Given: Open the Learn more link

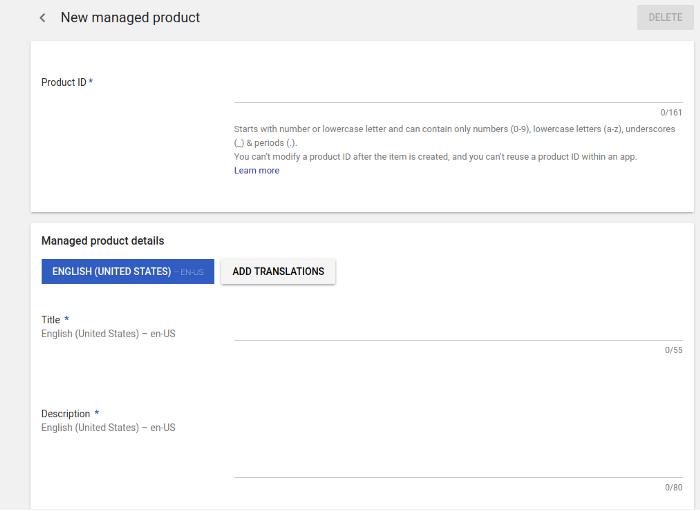Looking at the screenshot, I should pos(257,170).
